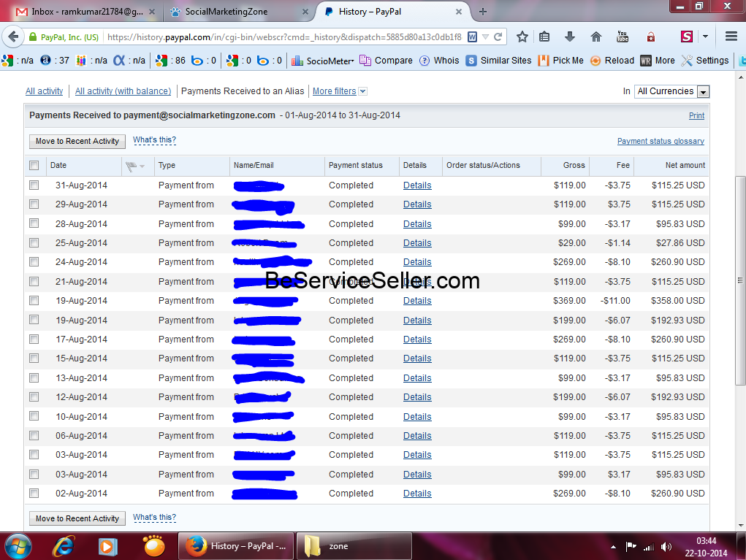Image resolution: width=746 pixels, height=560 pixels.
Task: Launch Internet Explorer from the taskbar
Action: pos(64,546)
